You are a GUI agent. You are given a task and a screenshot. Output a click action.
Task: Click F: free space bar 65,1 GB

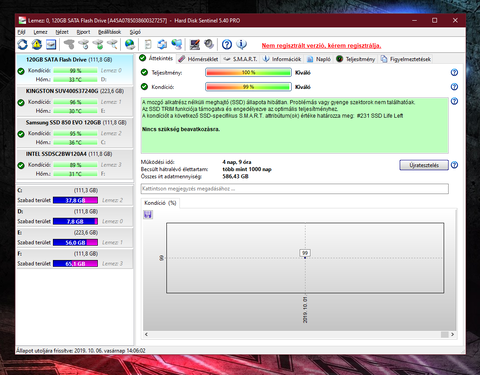pyautogui.click(x=75, y=264)
